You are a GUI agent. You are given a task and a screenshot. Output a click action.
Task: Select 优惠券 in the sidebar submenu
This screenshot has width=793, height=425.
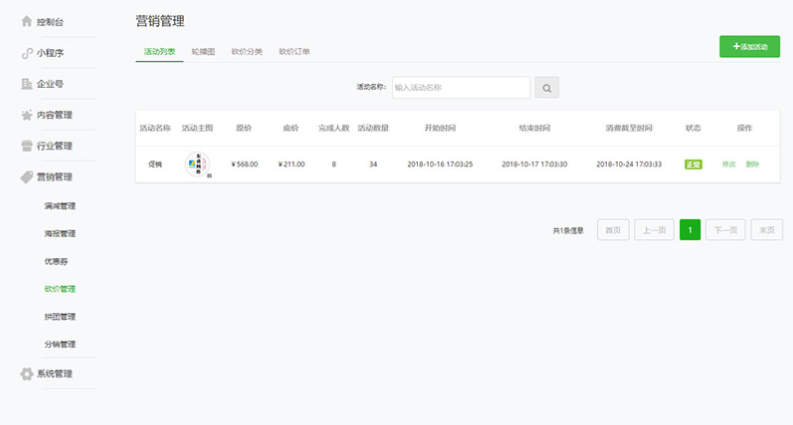(x=56, y=261)
